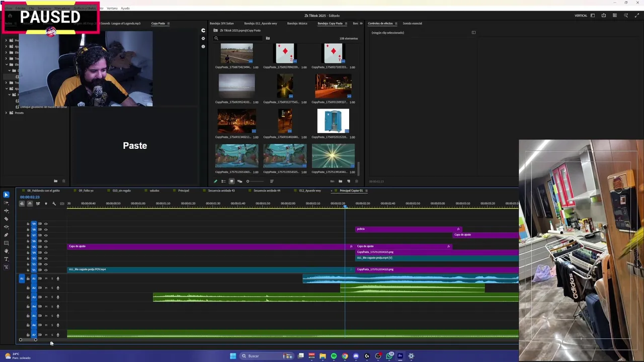The height and width of the screenshot is (362, 644).
Task: Select the Razor tool
Action: click(6, 219)
